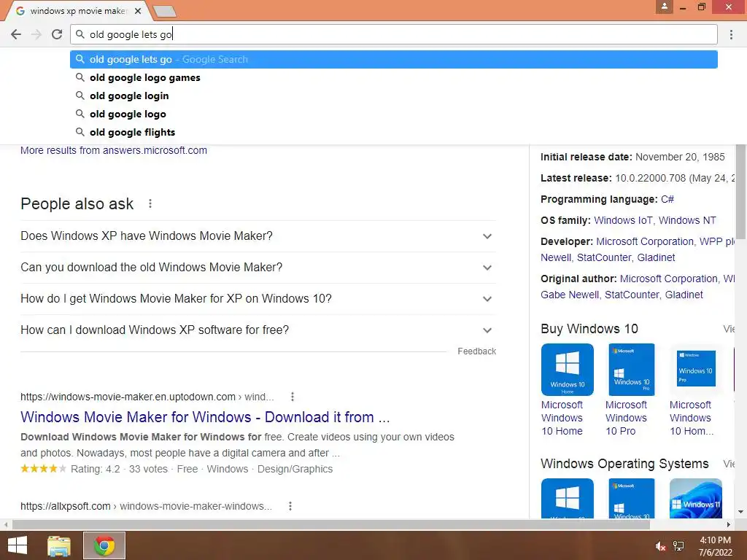Viewport: 747px width, 560px height.
Task: Close the 'windows xp movie maker' tab
Action: pos(138,10)
